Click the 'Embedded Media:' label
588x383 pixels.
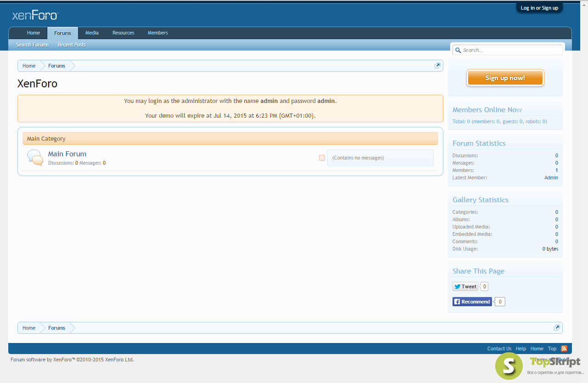tap(472, 234)
